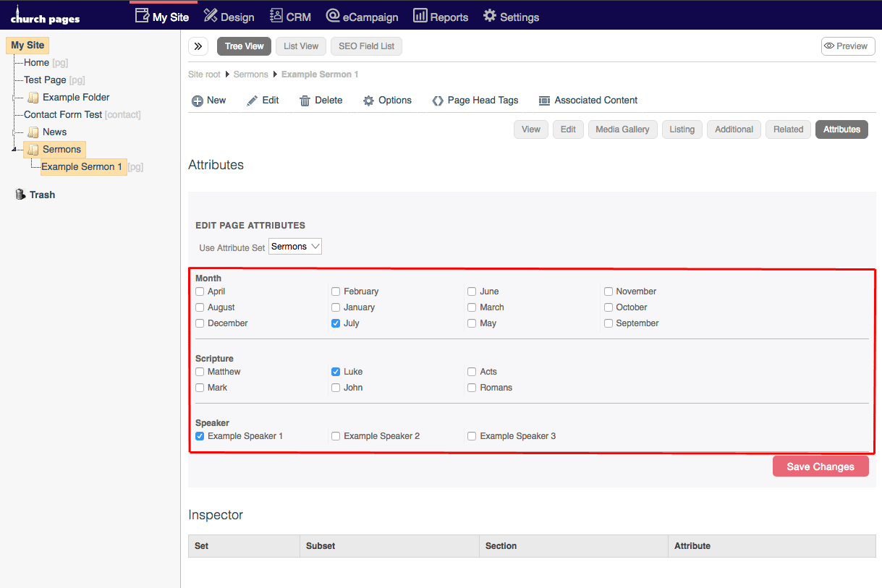Click the Options gear icon

click(369, 101)
